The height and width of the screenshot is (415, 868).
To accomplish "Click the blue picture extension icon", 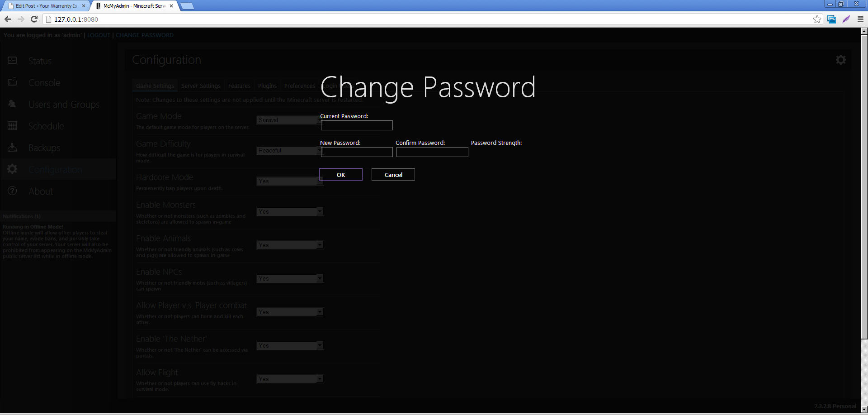I will point(831,19).
